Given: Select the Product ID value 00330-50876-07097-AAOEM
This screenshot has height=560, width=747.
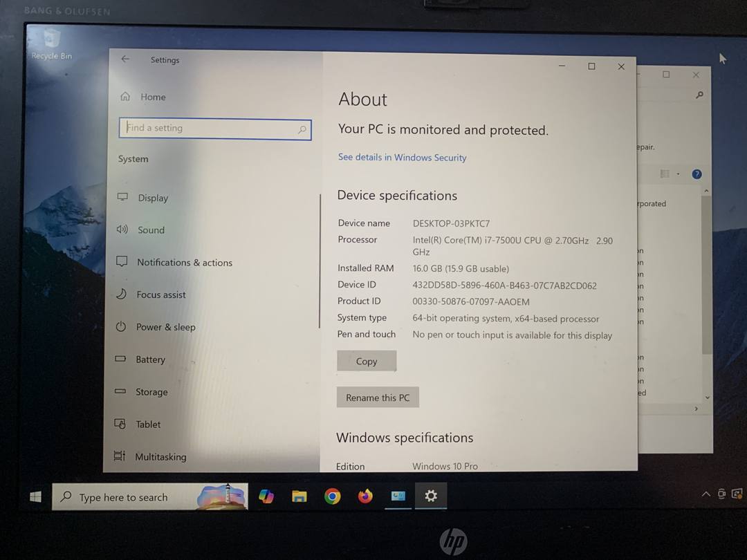Looking at the screenshot, I should pyautogui.click(x=471, y=302).
